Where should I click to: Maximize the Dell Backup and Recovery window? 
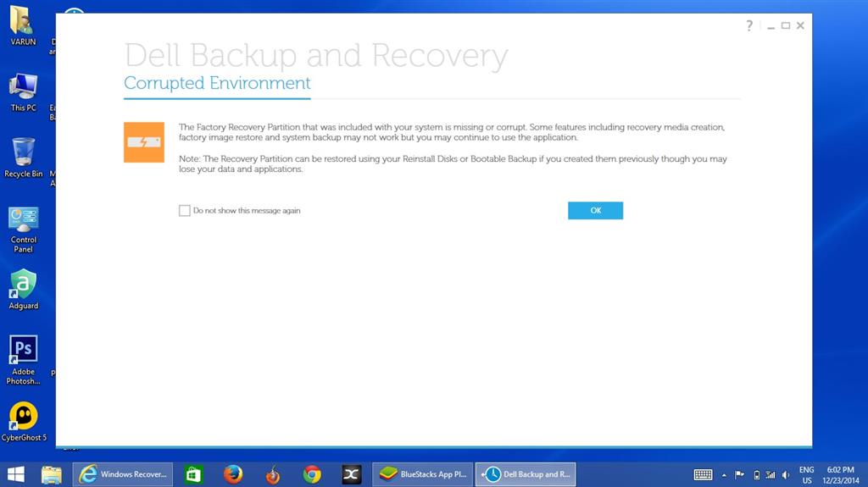786,25
